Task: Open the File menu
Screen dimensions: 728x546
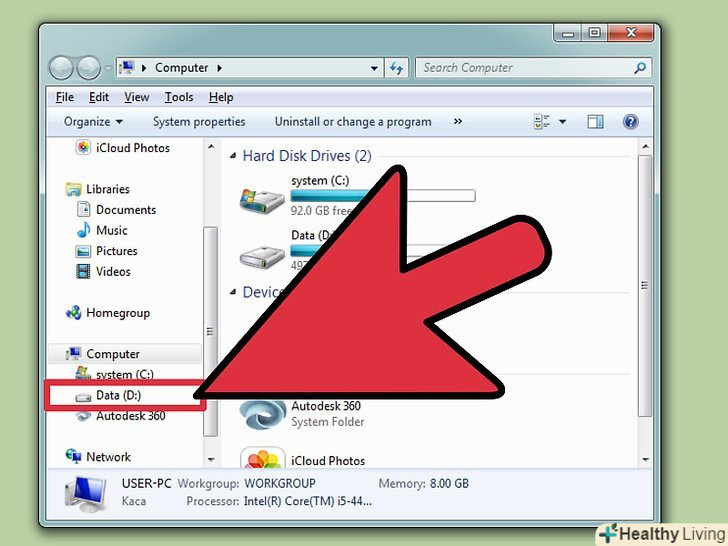Action: click(x=65, y=97)
